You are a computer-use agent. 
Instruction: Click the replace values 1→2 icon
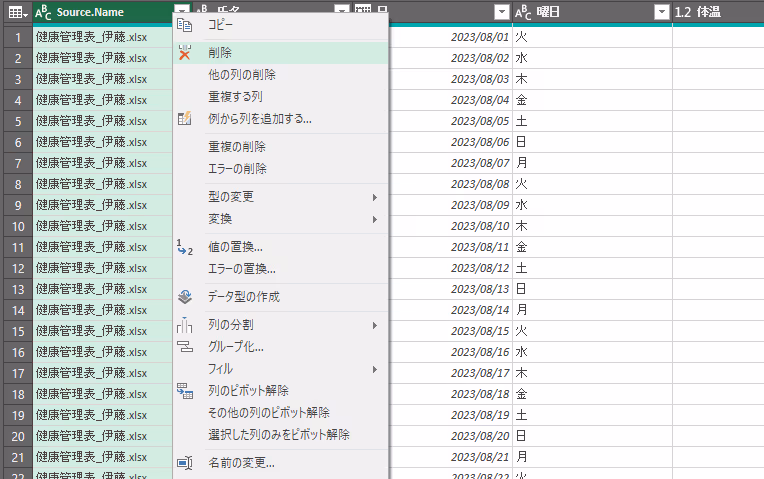coord(185,247)
